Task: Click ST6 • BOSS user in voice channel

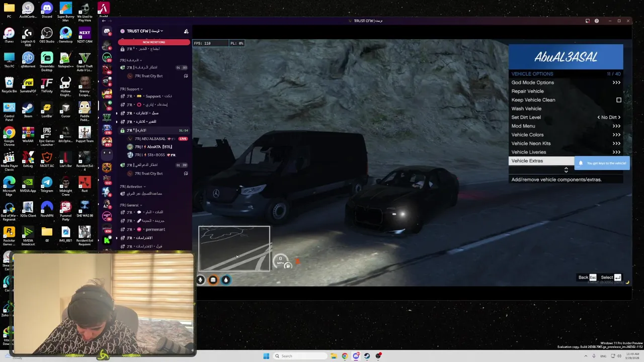Action: (156, 155)
